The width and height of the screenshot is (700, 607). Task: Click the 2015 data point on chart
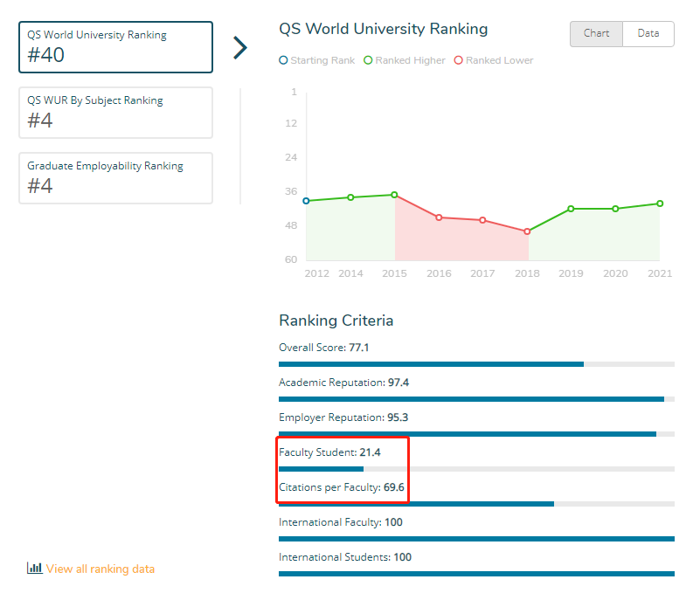[395, 195]
